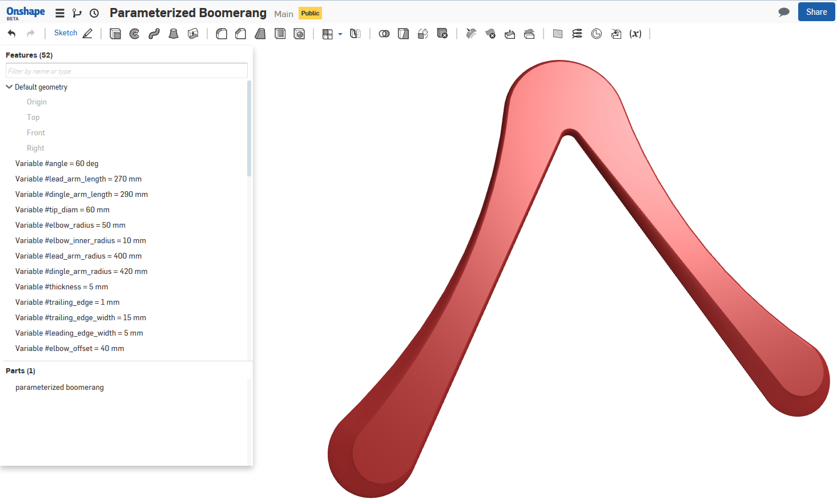Open the pattern tool dropdown arrow
The width and height of the screenshot is (837, 504).
[x=340, y=34]
